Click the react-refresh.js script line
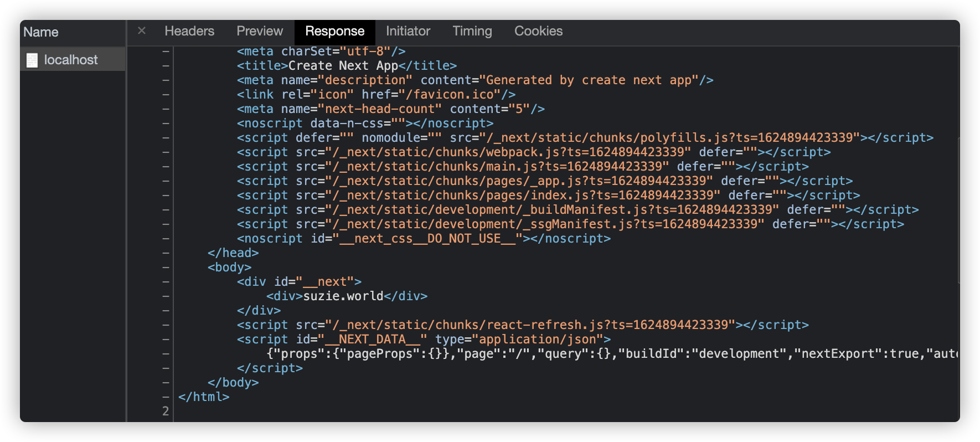 (x=523, y=325)
